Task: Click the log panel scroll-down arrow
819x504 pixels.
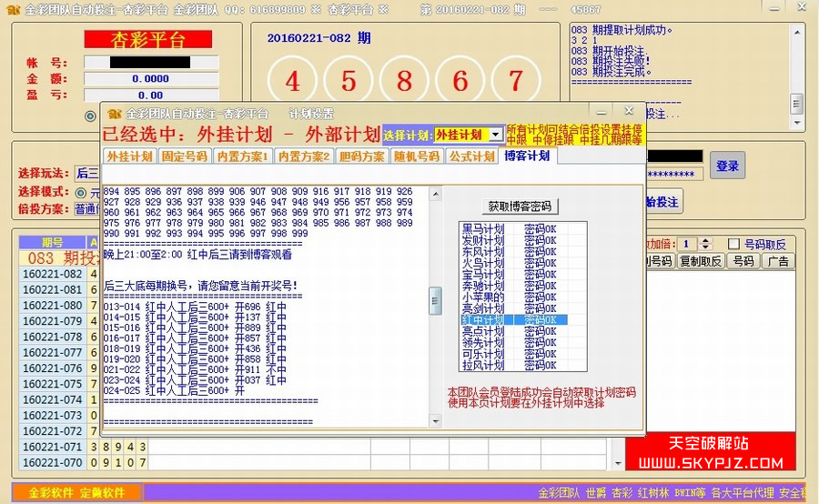Action: click(x=796, y=123)
